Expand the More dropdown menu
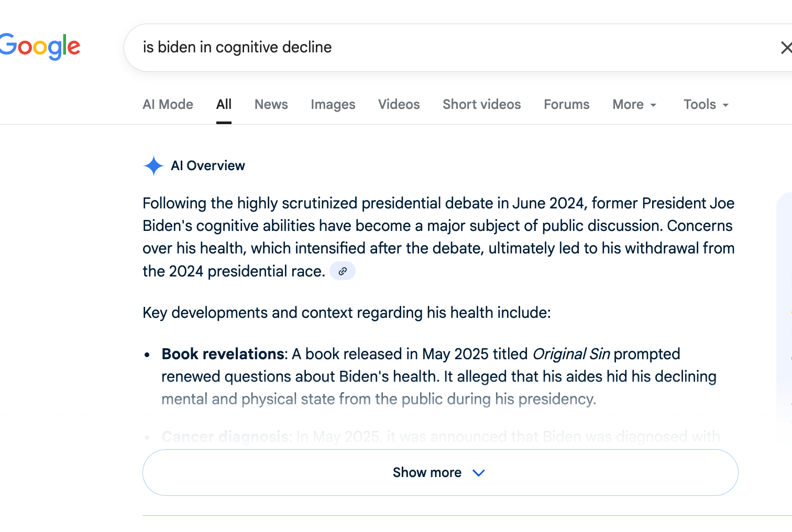The width and height of the screenshot is (792, 532). coord(634,105)
